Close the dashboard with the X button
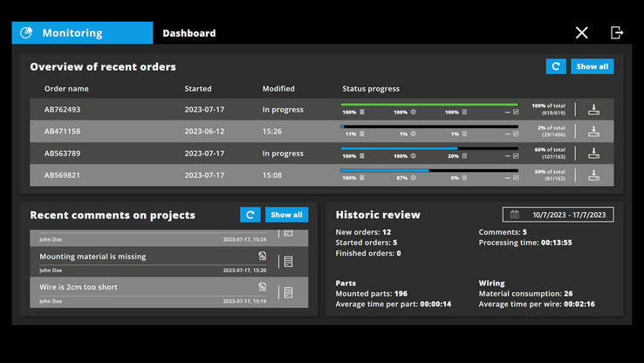Screen dimensions: 644x363 coord(582,32)
